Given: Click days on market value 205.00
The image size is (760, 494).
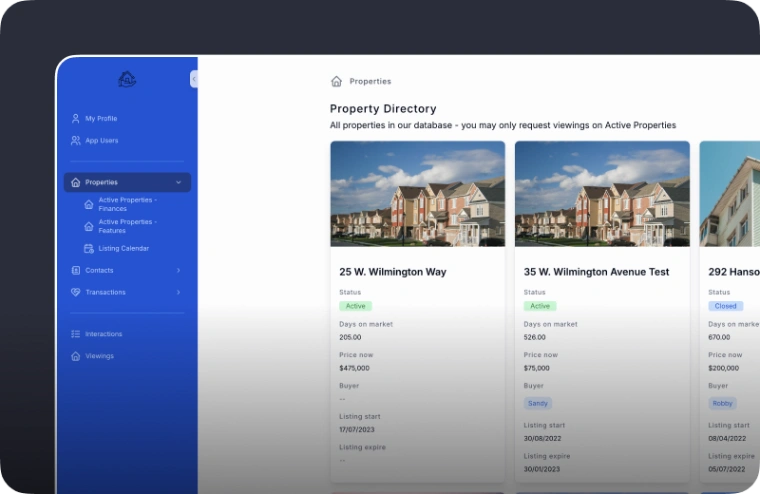Looking at the screenshot, I should pyautogui.click(x=350, y=337).
